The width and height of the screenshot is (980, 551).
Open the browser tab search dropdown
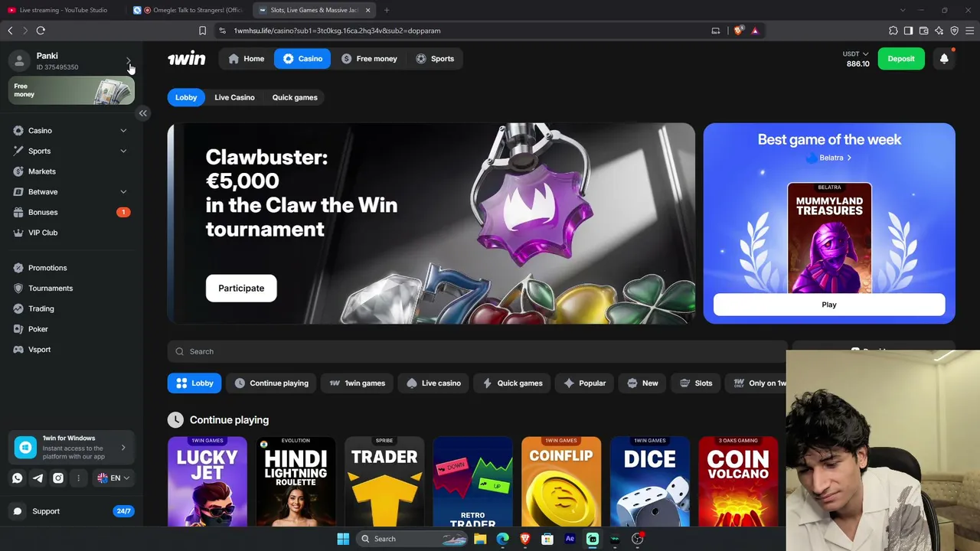903,10
